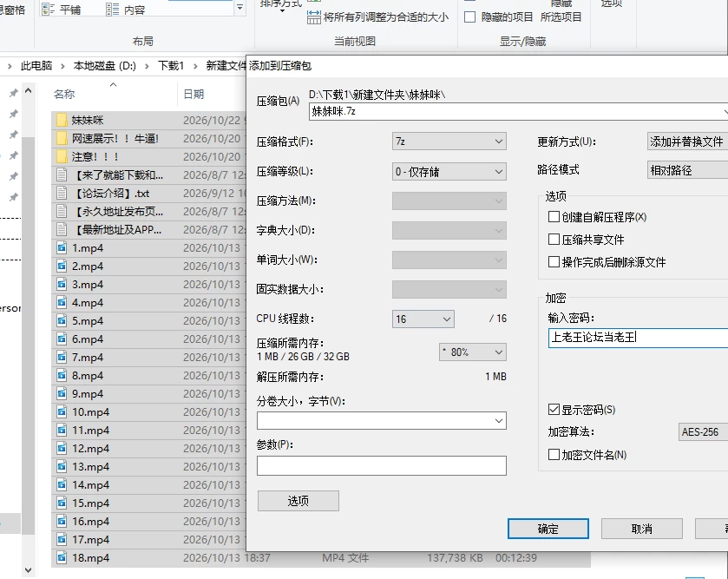Open the 路径模式 相对路径 dropdown

click(x=687, y=170)
